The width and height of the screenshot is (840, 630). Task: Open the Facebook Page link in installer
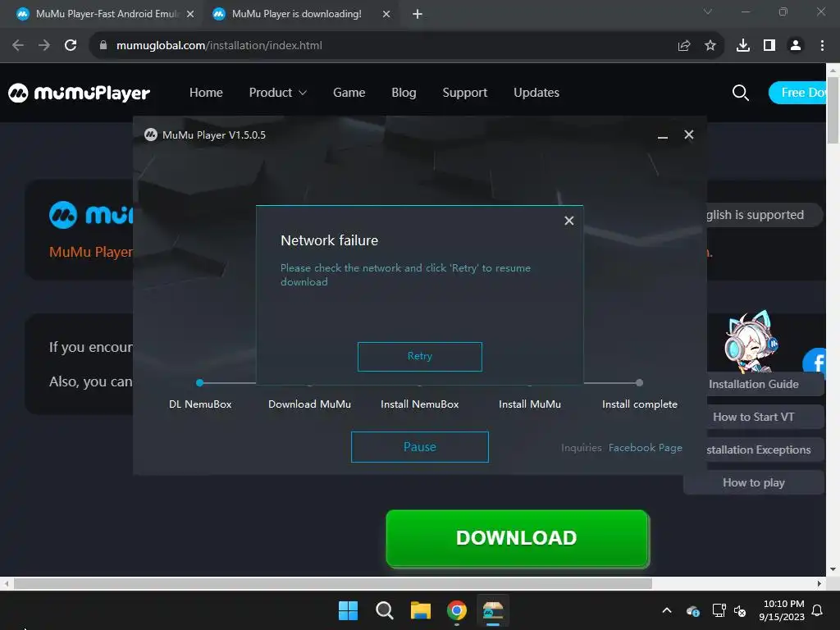(645, 447)
